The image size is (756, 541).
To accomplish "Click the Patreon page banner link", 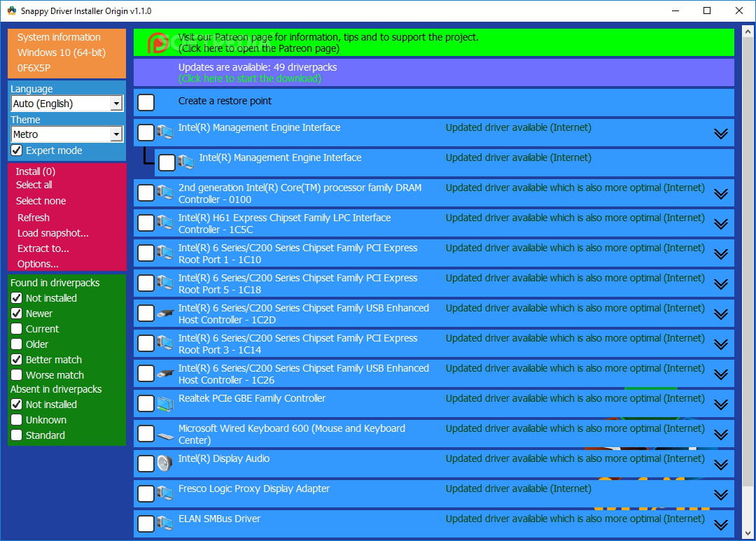I will click(x=328, y=43).
